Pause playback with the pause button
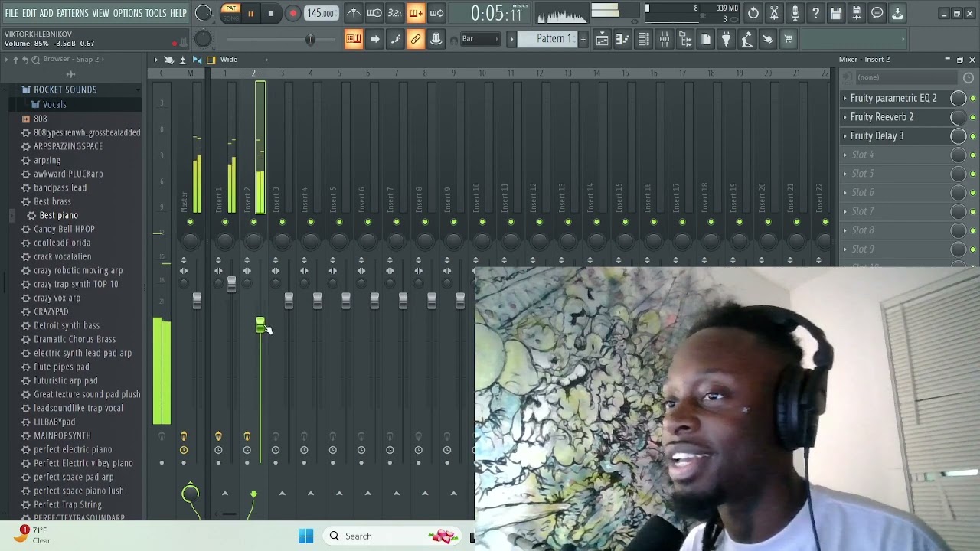Screen dimensions: 980x551 [250, 13]
